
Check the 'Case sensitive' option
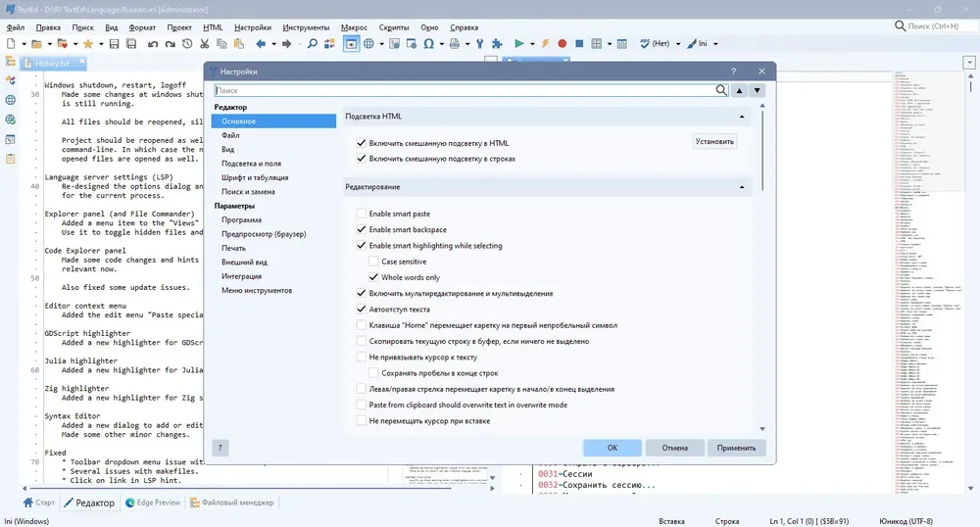[x=373, y=261]
